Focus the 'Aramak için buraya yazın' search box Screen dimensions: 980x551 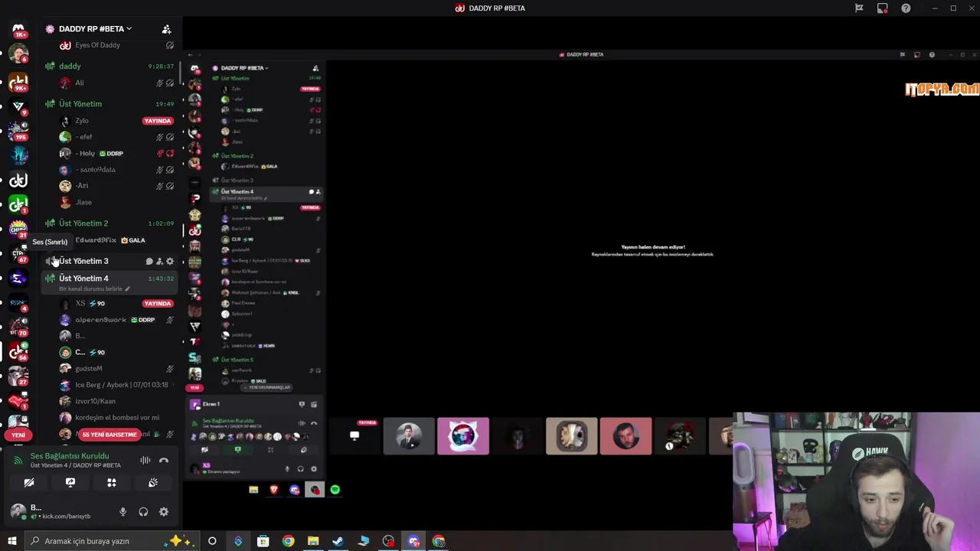pos(113,541)
